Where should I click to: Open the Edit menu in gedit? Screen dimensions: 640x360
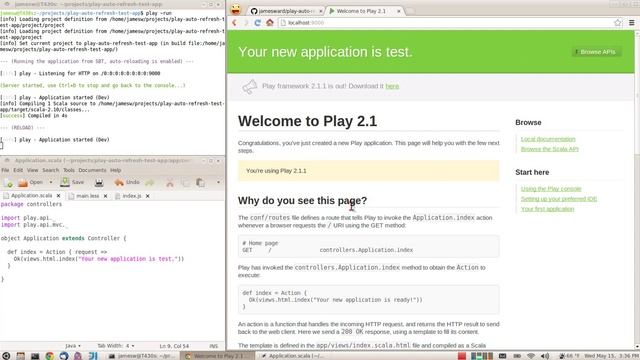[x=18, y=170]
